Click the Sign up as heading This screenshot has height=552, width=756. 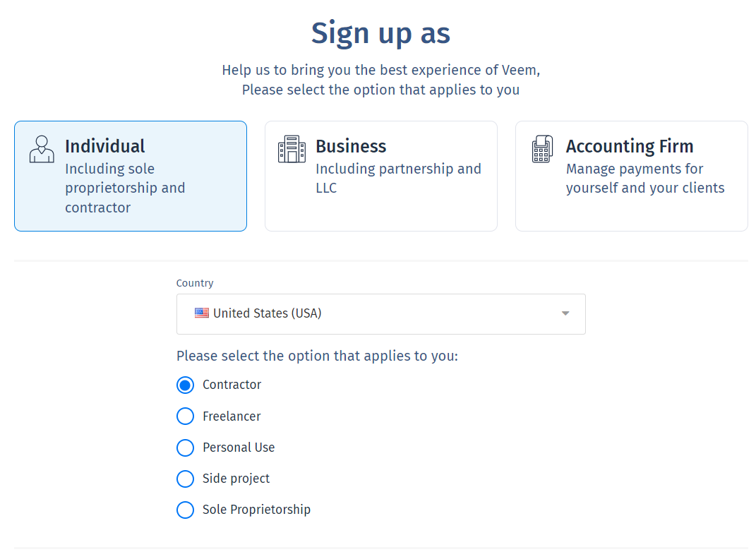tap(380, 33)
